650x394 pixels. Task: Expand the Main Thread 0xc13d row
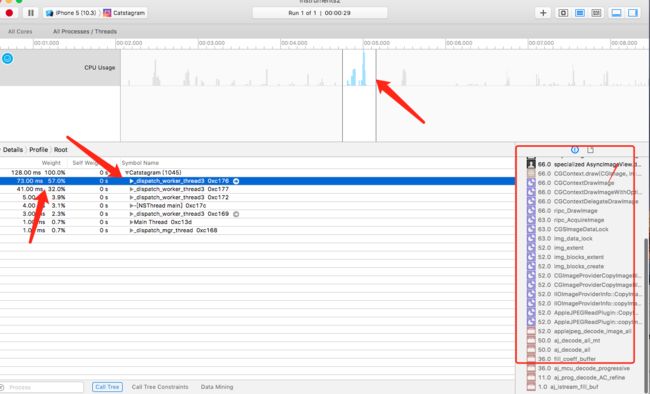pyautogui.click(x=131, y=222)
